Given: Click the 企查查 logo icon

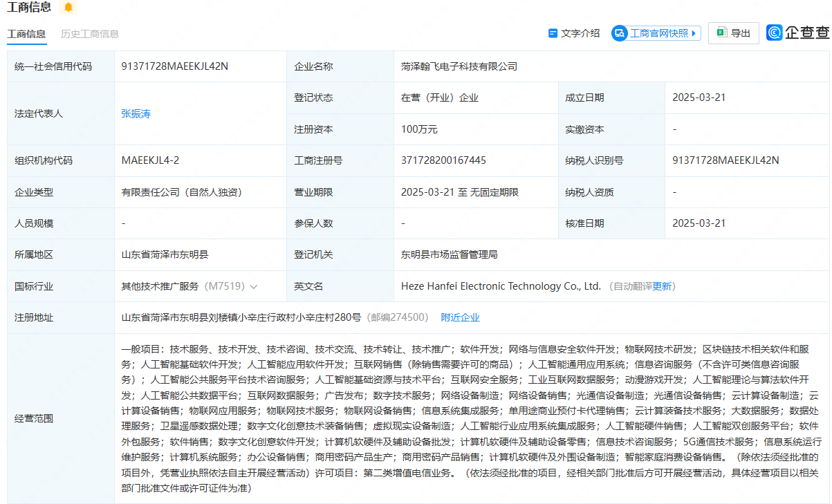Looking at the screenshot, I should 775,33.
